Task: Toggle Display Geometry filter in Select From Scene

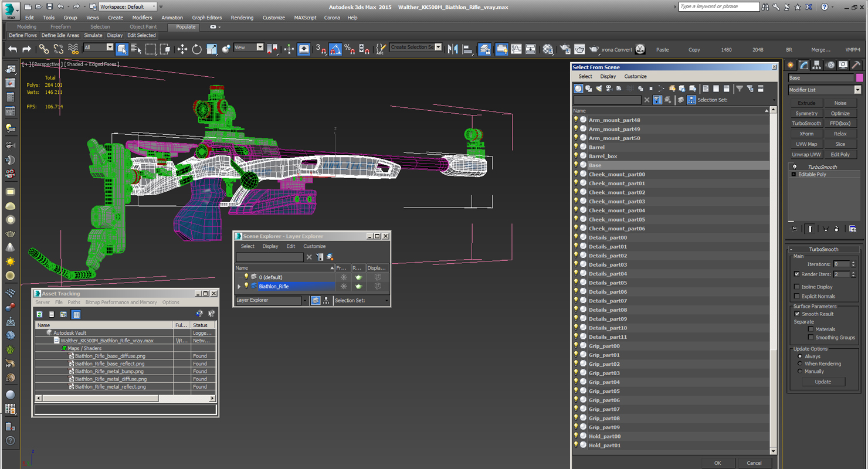Action: tap(578, 89)
